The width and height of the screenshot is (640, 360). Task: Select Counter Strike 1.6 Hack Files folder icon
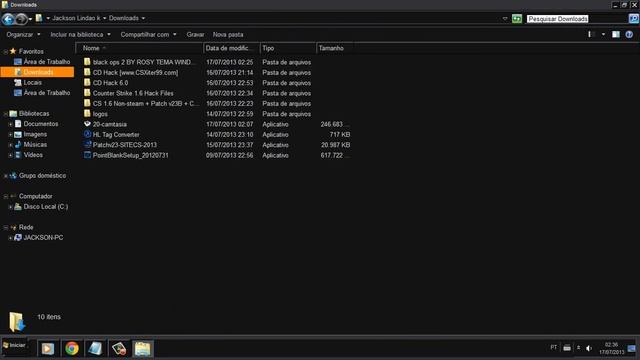coord(87,93)
